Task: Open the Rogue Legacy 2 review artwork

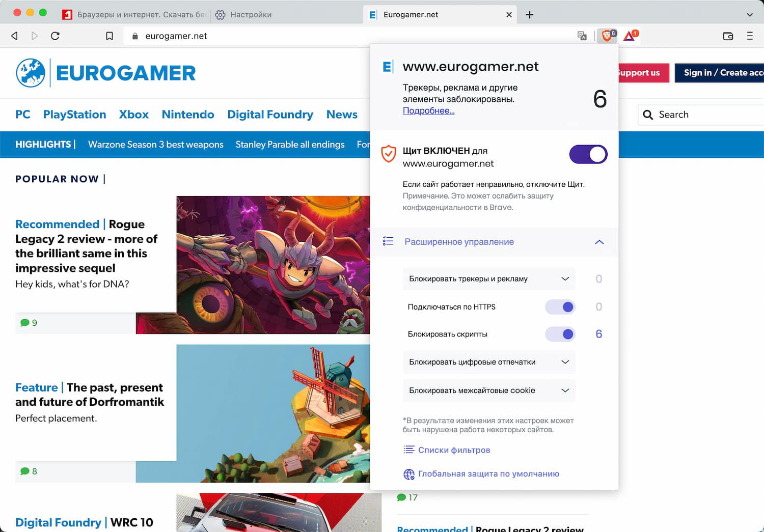Action: 273,265
